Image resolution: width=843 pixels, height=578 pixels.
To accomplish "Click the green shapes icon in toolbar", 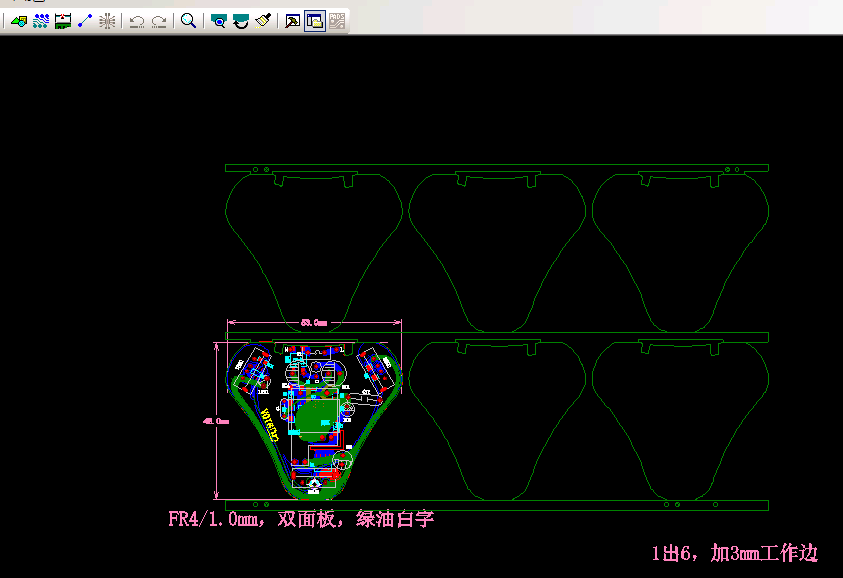I will point(18,20).
